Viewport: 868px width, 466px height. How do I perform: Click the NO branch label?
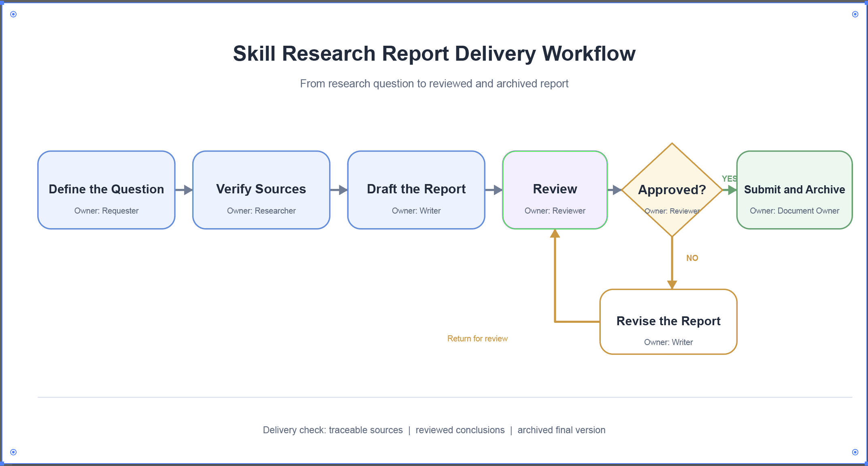coord(692,258)
